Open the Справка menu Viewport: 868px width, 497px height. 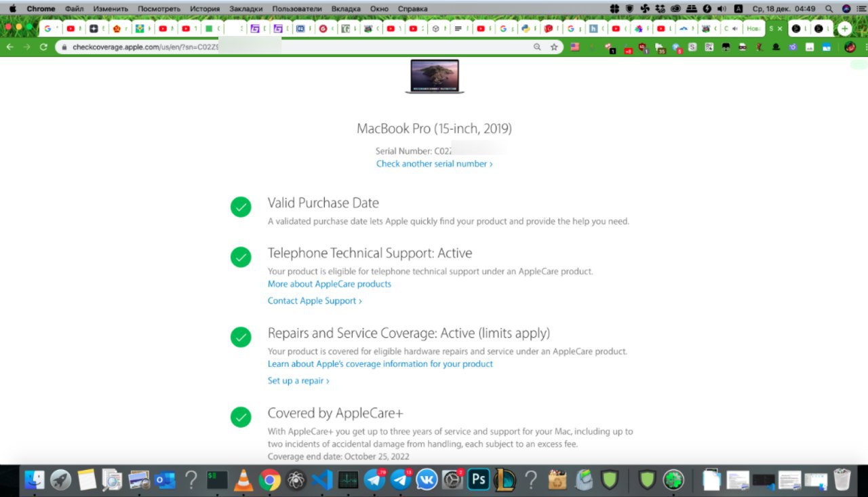412,9
